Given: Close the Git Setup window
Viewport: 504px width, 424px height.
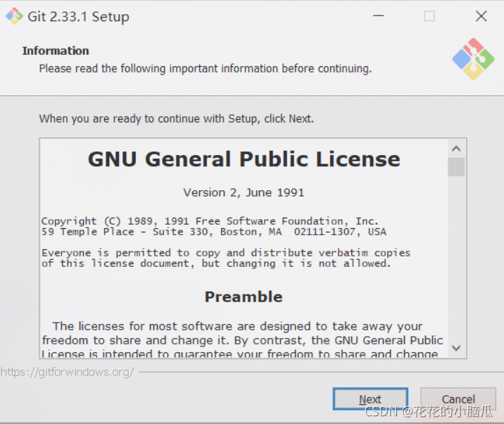Looking at the screenshot, I should tap(481, 15).
